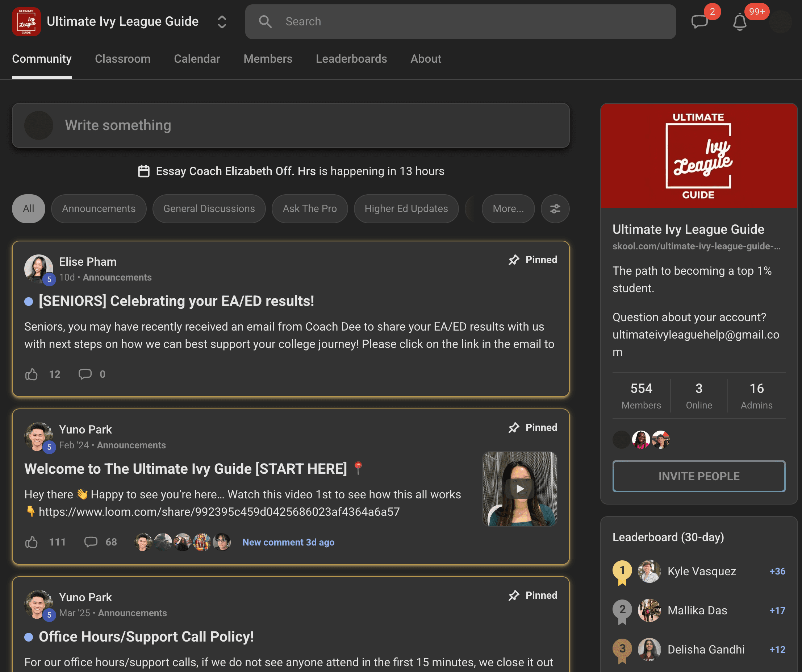This screenshot has height=672, width=802.
Task: Click the calendar icon beside Essay Coach event
Action: coord(143,171)
